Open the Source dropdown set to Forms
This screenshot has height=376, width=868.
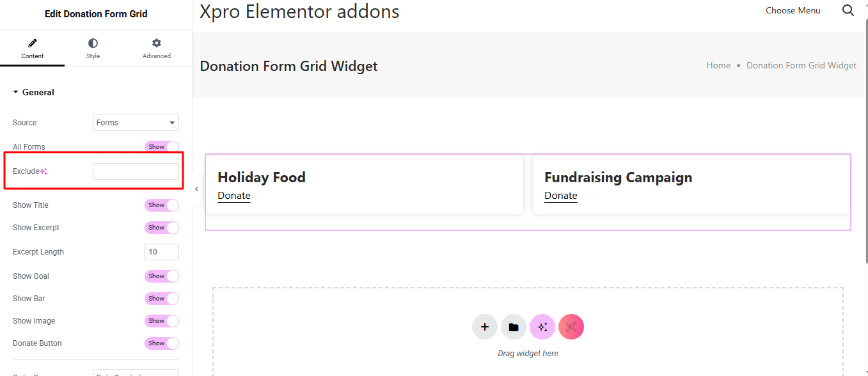click(136, 123)
